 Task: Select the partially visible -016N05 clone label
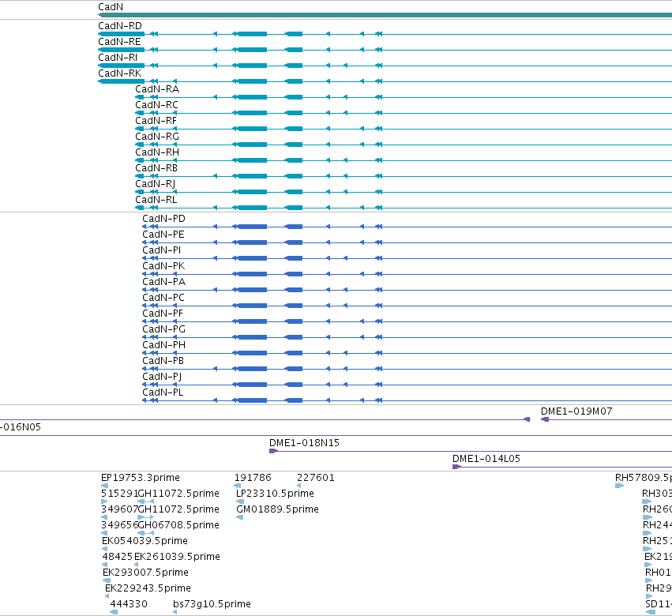click(21, 427)
